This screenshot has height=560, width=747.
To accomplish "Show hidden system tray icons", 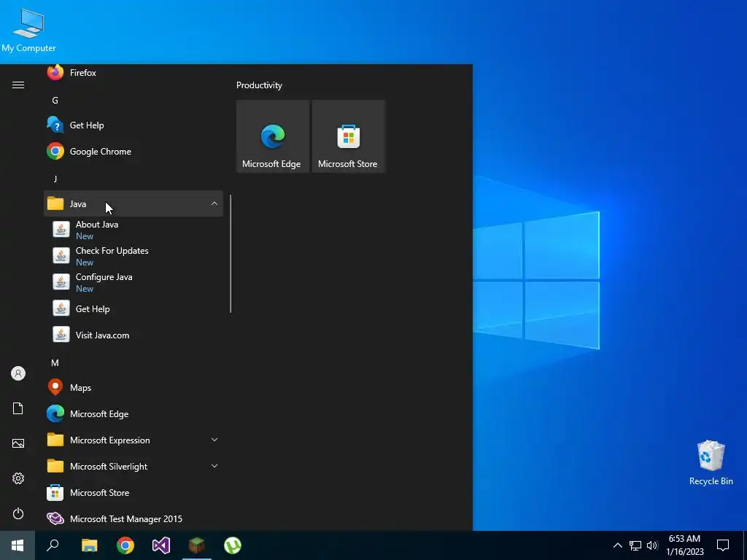I will point(617,545).
